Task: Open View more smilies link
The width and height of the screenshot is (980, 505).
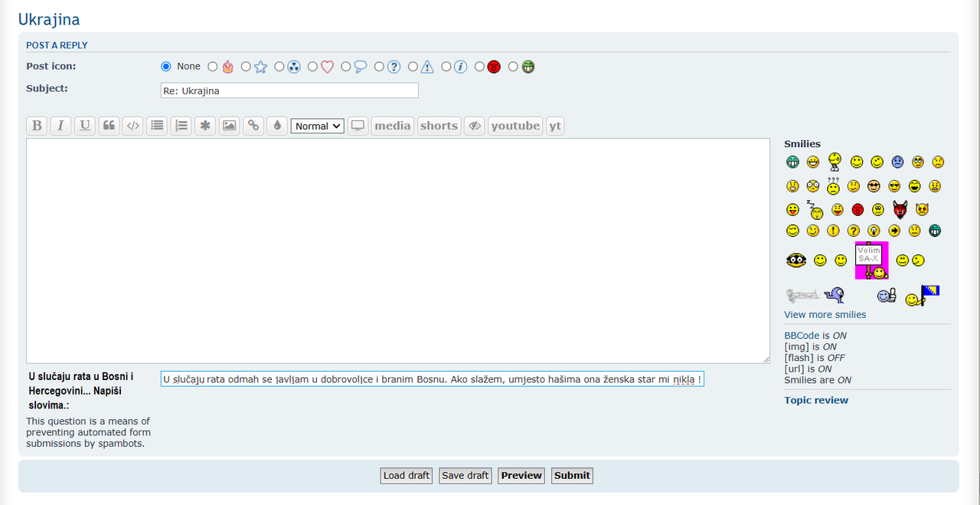Action: point(825,315)
